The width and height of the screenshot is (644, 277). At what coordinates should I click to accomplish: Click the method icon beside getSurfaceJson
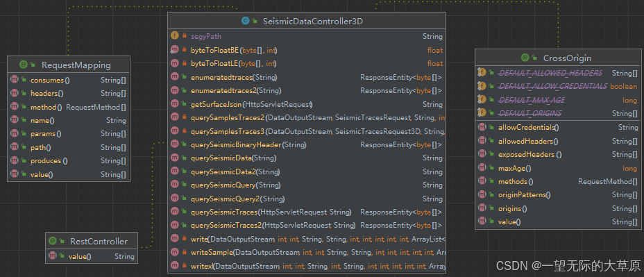pyautogui.click(x=175, y=104)
